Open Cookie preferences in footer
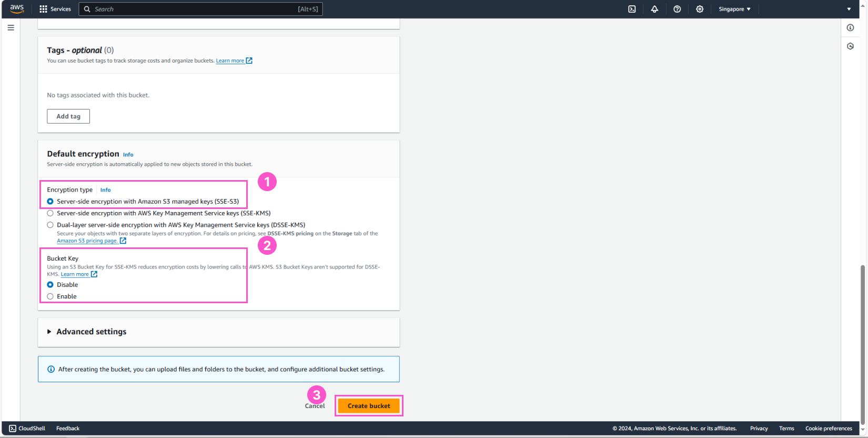Screen dimensions: 868x438 click(829, 429)
